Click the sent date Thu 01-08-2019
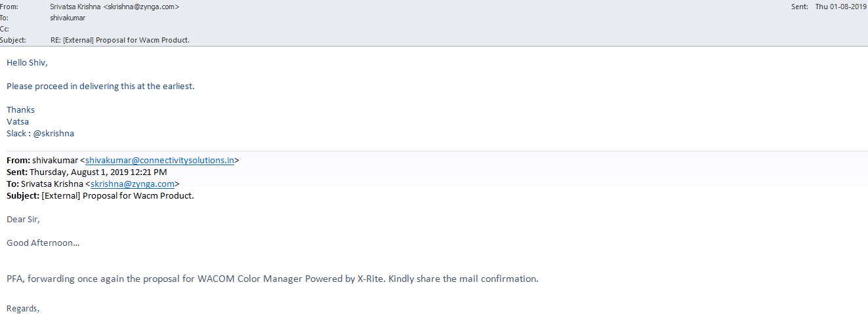The width and height of the screenshot is (868, 314). point(840,7)
